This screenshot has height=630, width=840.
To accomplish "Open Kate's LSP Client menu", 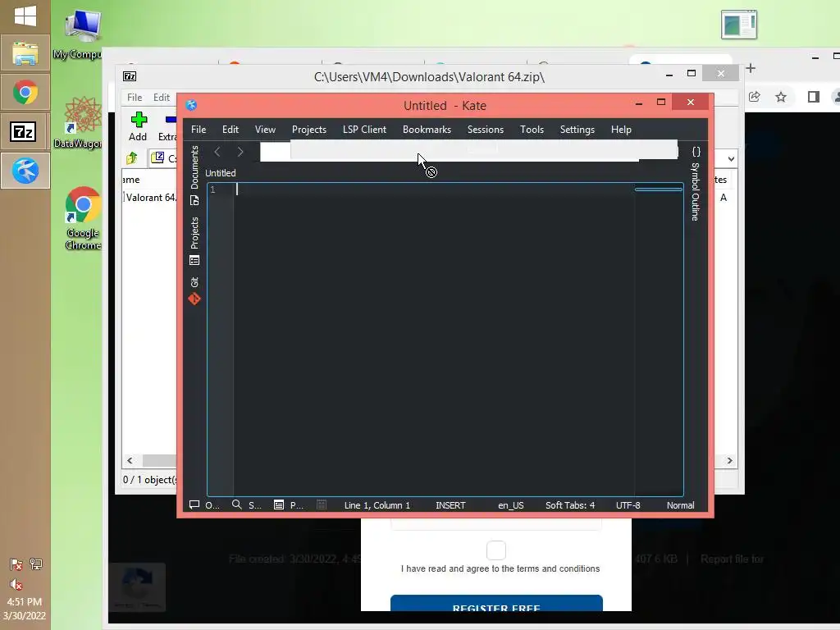I will click(364, 129).
